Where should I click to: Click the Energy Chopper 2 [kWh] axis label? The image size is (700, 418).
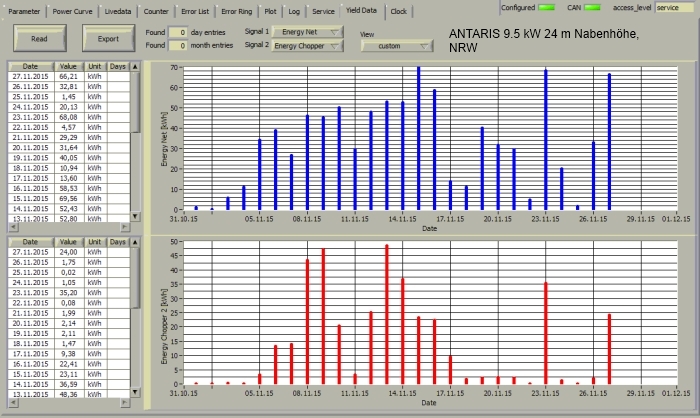pos(164,326)
